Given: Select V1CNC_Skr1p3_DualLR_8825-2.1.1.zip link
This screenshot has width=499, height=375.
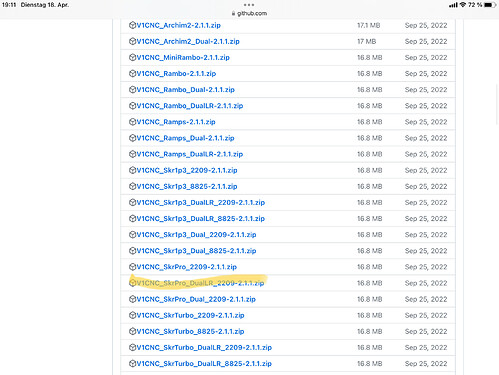Looking at the screenshot, I should (x=201, y=219).
